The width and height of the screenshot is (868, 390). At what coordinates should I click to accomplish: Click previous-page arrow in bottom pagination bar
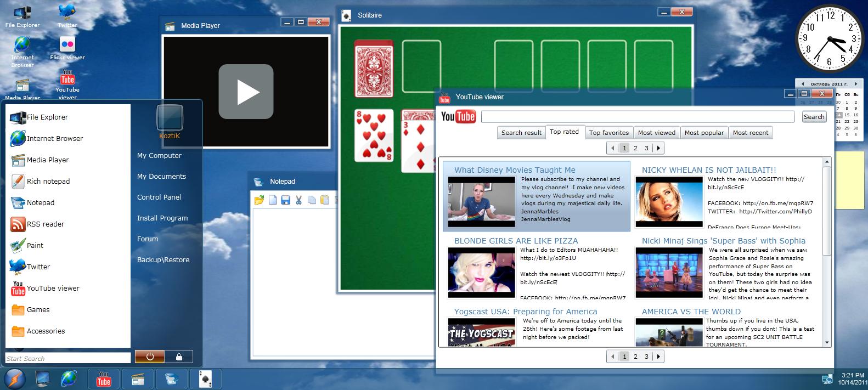[x=612, y=357]
